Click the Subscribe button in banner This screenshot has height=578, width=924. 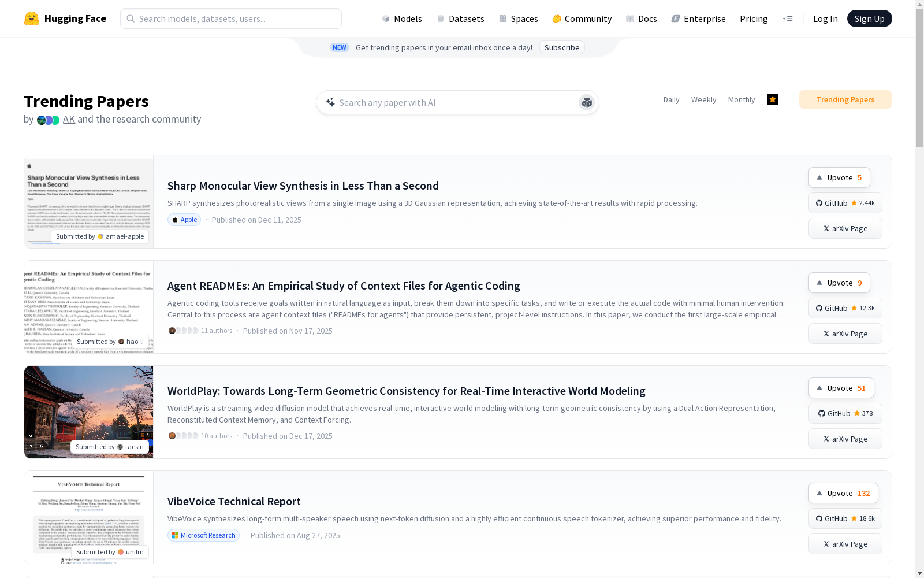point(561,47)
